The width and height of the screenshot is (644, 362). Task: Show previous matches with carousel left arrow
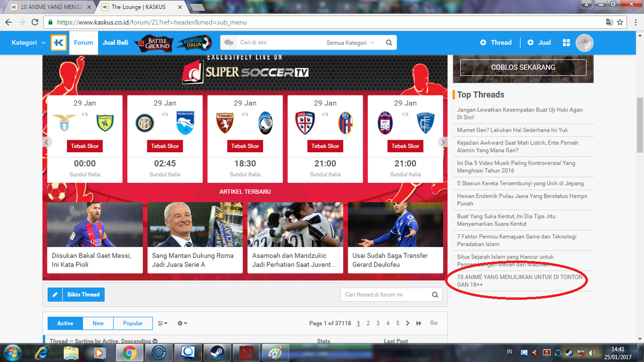(47, 142)
